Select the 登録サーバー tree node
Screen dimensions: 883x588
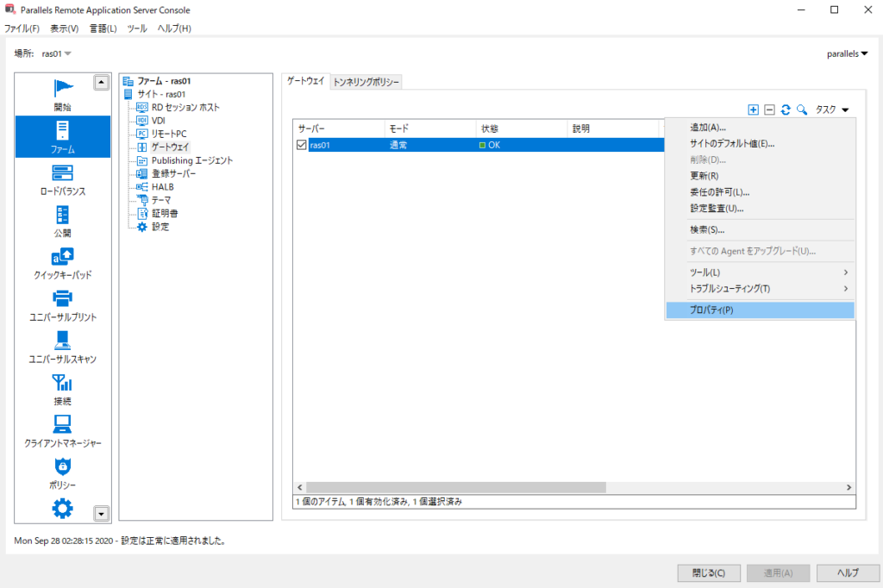tap(173, 173)
